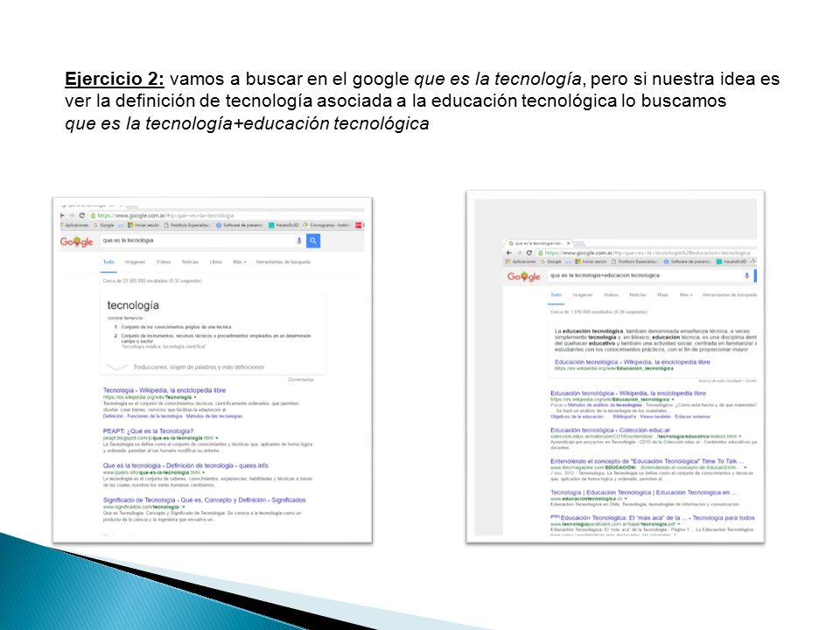This screenshot has height=630, width=840.
Task: Click Comentarios link under definition box
Action: tap(301, 380)
